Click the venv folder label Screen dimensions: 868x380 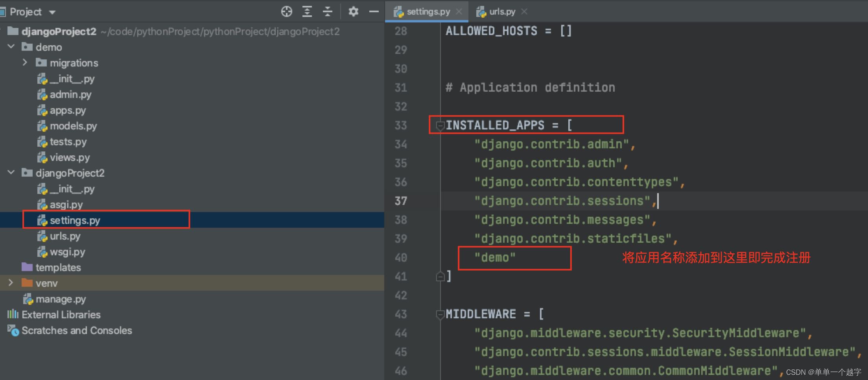click(46, 283)
